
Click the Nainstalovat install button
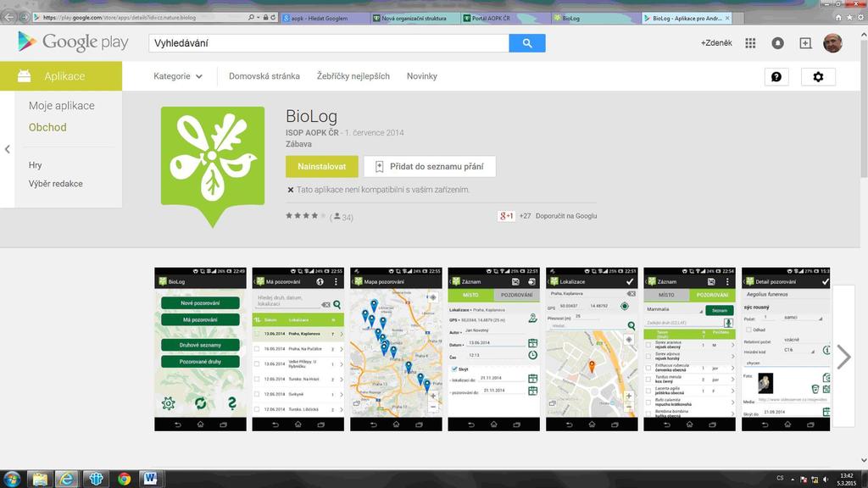[x=321, y=167]
